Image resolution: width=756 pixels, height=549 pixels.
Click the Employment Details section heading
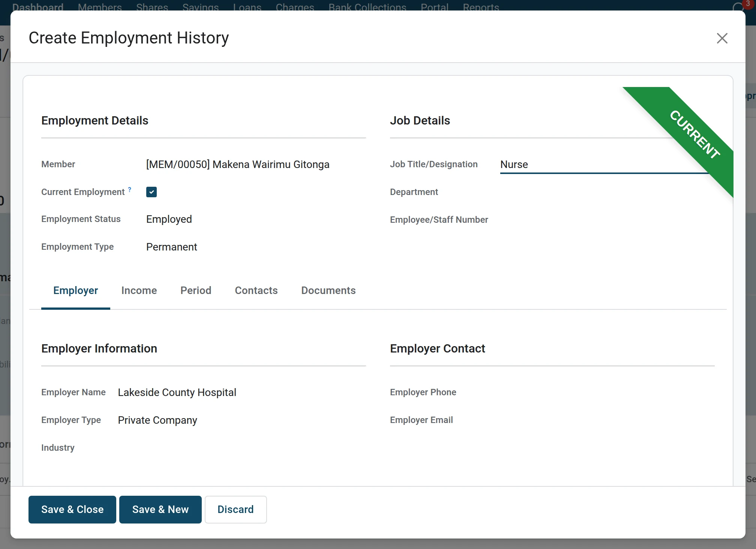coord(95,121)
